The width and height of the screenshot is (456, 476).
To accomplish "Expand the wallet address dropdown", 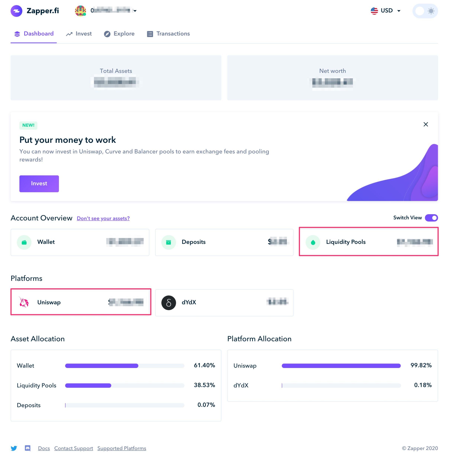I will pyautogui.click(x=135, y=11).
